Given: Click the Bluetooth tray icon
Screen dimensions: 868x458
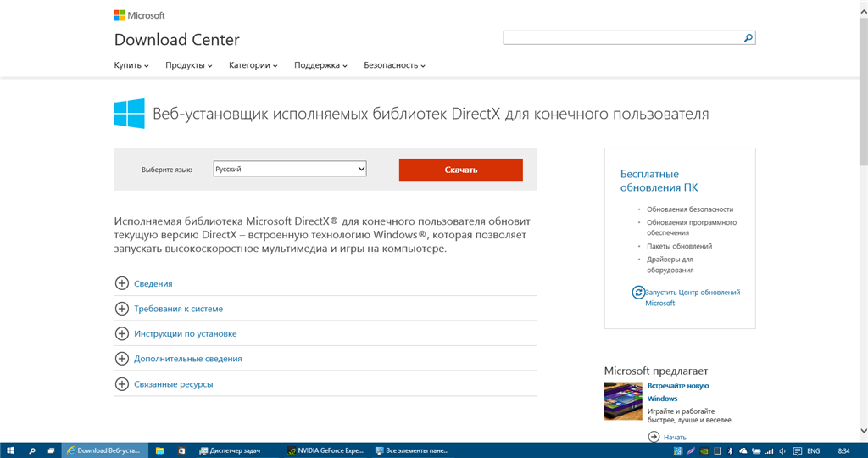Looking at the screenshot, I should click(x=730, y=451).
